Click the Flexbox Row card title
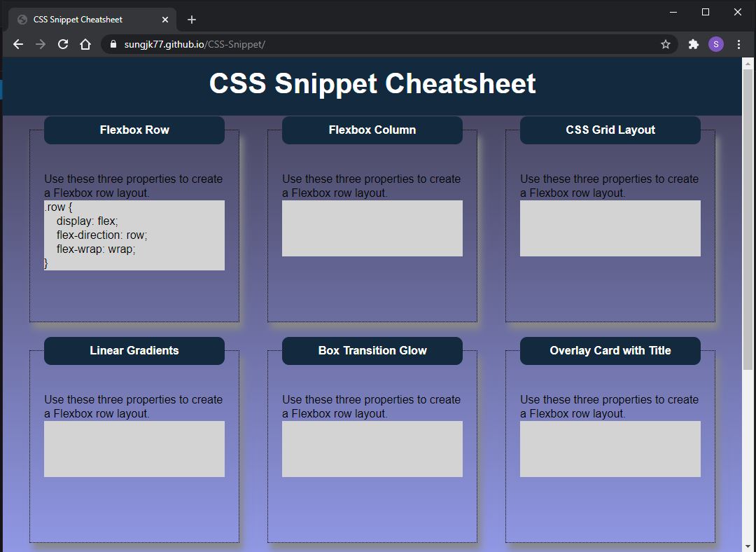This screenshot has width=756, height=552. coord(134,130)
